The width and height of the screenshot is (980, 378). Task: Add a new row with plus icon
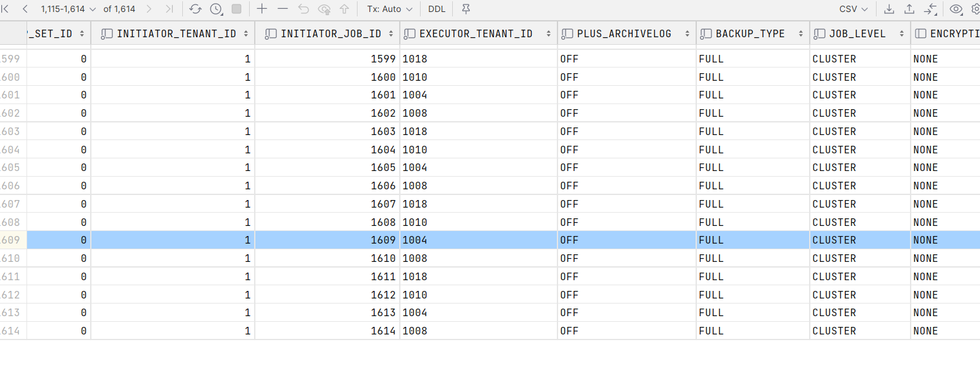(x=262, y=9)
